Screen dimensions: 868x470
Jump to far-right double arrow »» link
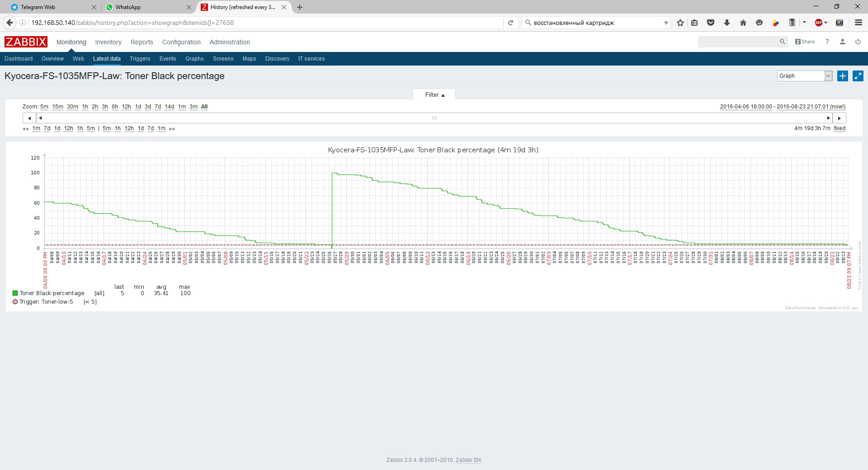172,129
